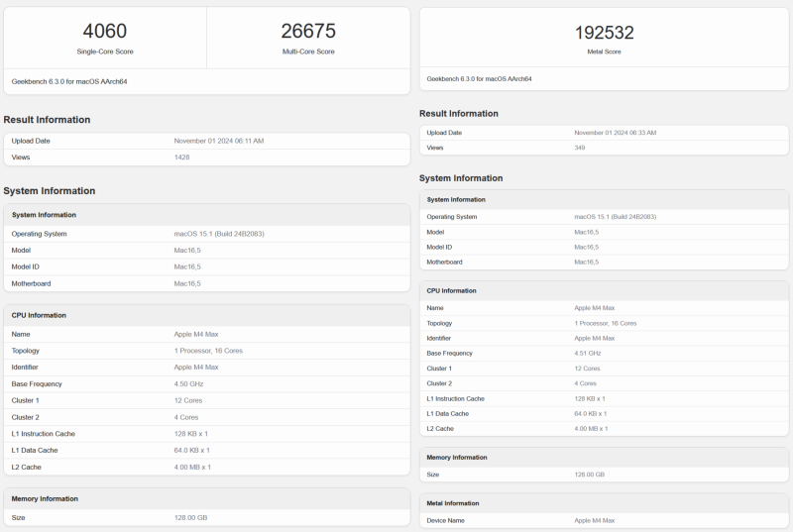Click the 26675 Multi-Core Score
Image resolution: width=793 pixels, height=532 pixels.
point(307,32)
